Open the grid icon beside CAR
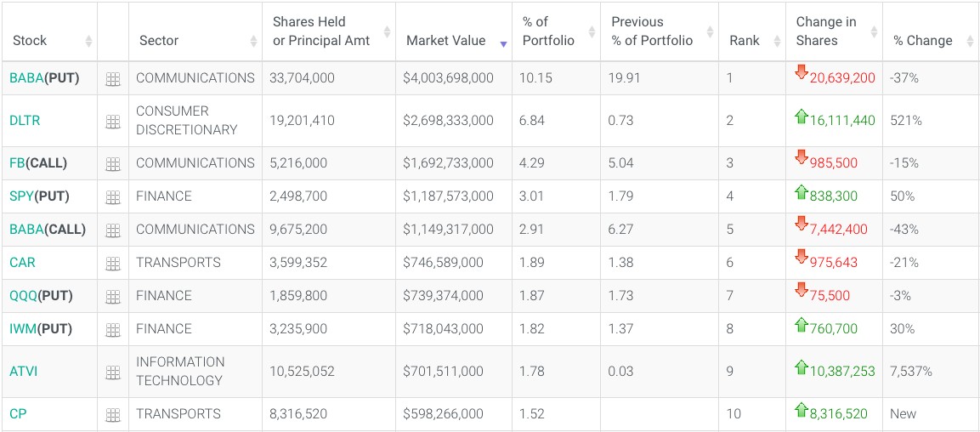This screenshot has width=980, height=432. pos(113,264)
